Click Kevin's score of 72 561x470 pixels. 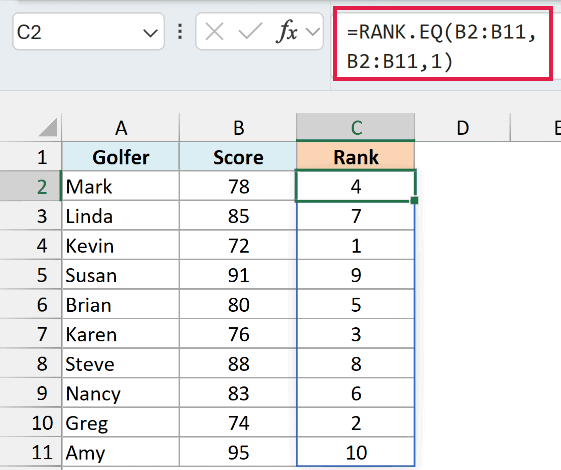point(238,245)
